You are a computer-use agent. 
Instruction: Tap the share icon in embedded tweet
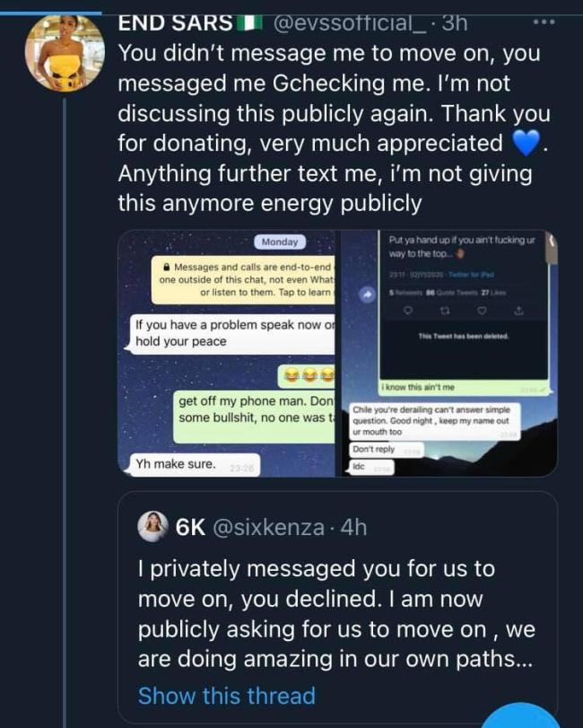click(518, 311)
